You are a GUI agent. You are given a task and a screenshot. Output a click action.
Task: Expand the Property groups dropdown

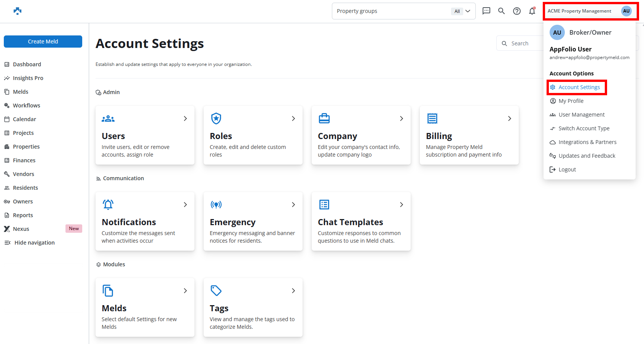pos(467,11)
